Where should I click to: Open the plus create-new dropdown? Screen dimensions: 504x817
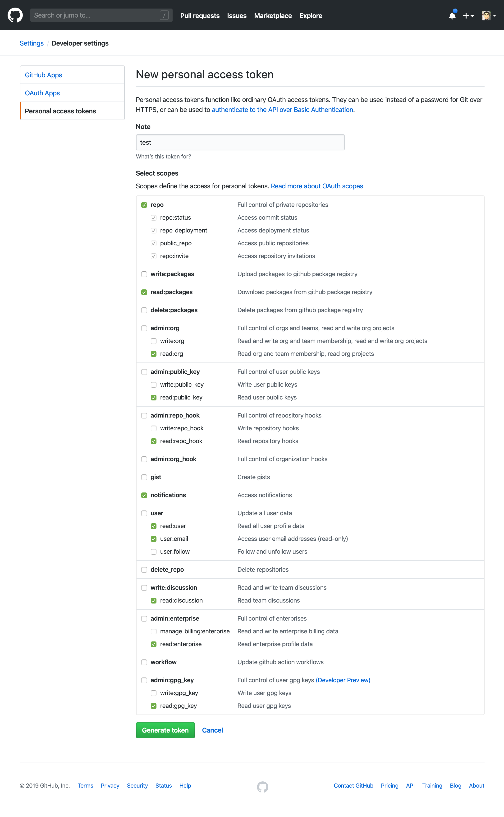coord(468,16)
